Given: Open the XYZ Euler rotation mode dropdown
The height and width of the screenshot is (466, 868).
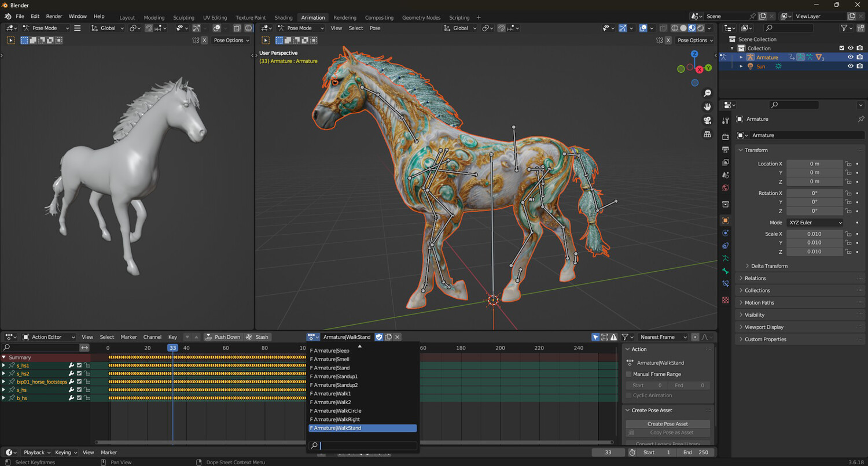Looking at the screenshot, I should 815,223.
